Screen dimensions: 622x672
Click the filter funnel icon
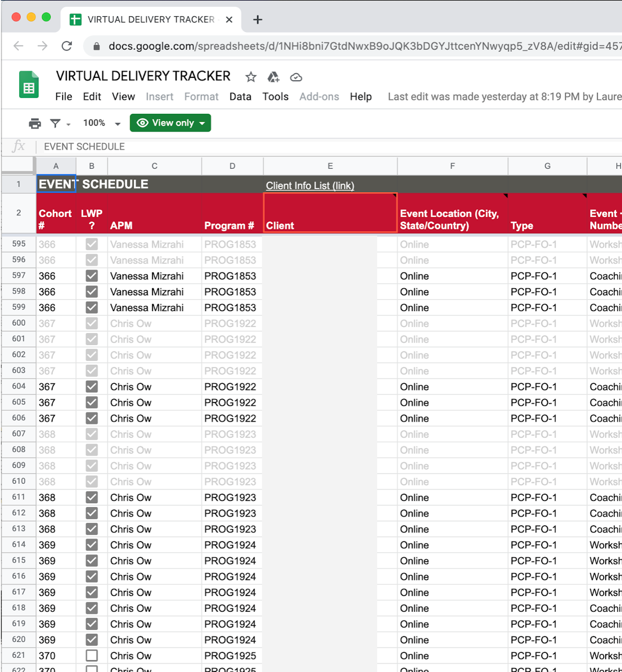point(55,123)
